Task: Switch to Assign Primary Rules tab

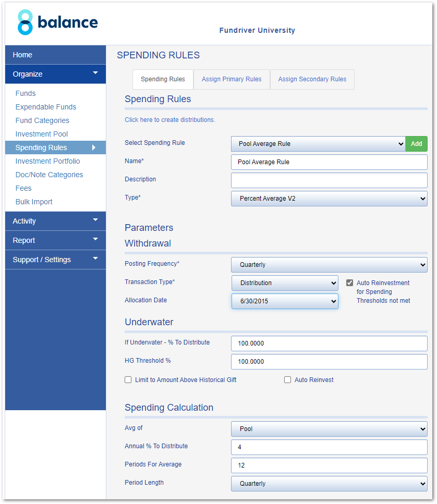Action: click(232, 79)
